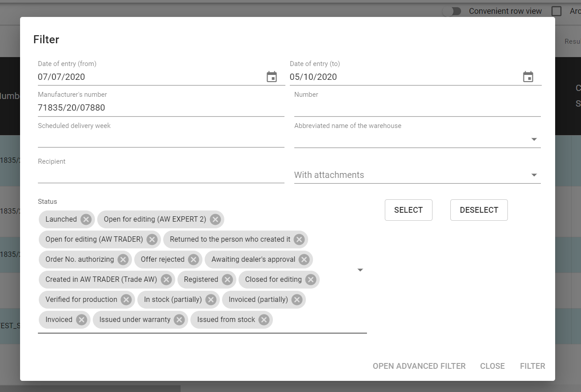Click the Manufacturer's number input field
The width and height of the screenshot is (581, 392).
tap(161, 108)
